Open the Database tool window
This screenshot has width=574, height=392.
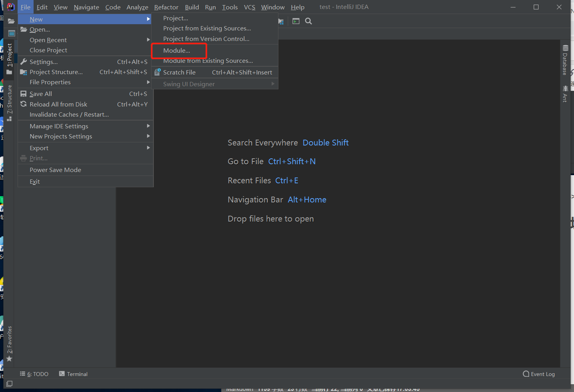[565, 60]
